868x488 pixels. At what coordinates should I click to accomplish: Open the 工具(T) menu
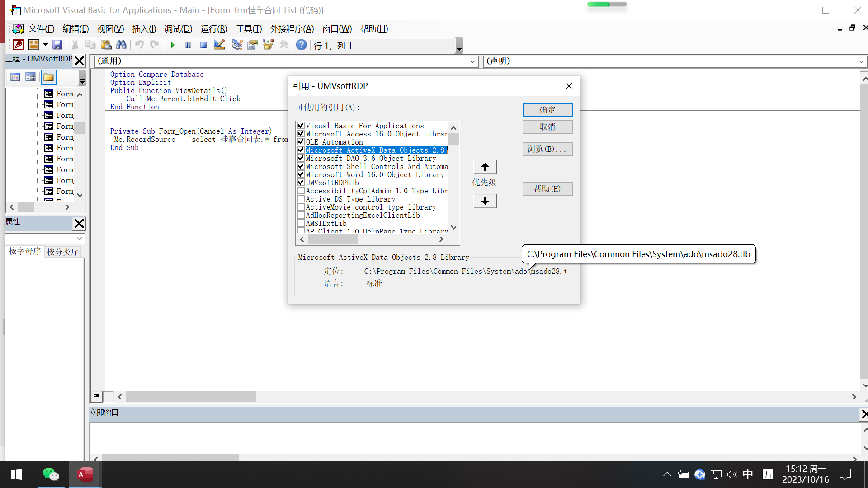point(249,29)
